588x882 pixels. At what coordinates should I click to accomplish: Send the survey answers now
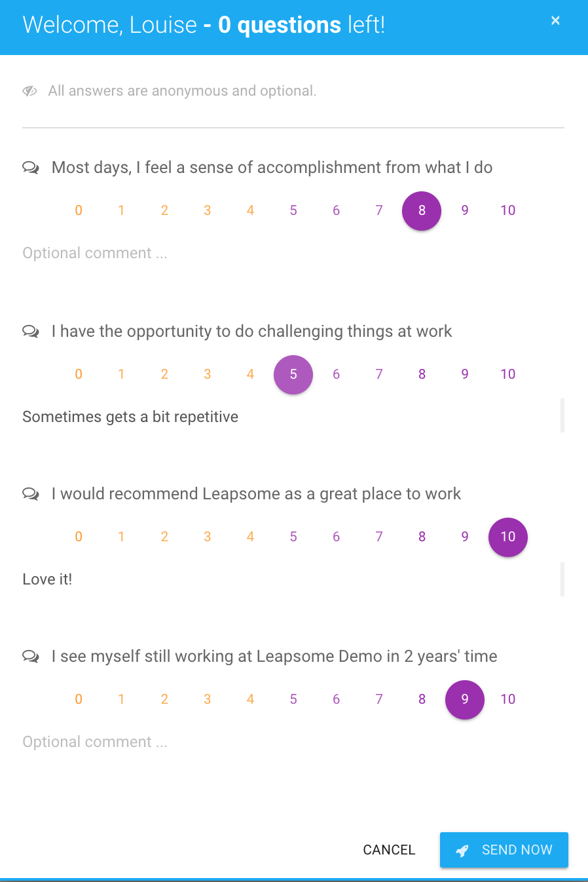[504, 850]
